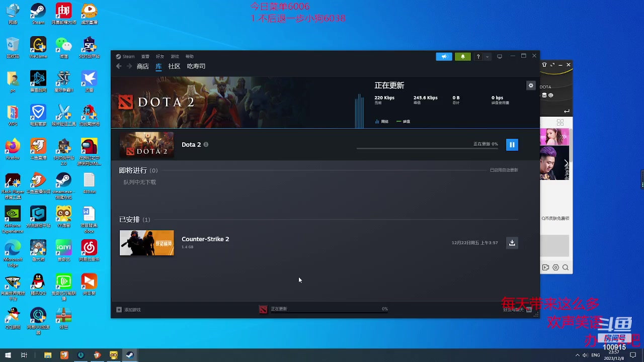The height and width of the screenshot is (362, 644).
Task: Open the GeForce Experience desktop icon
Action: (x=13, y=220)
